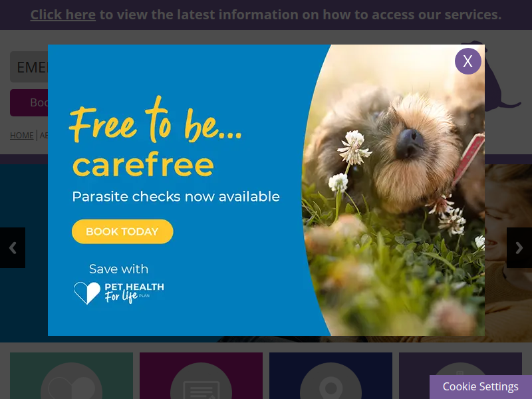The image size is (532, 399).
Task: Follow the 'Click here' link in top banner
Action: [x=63, y=15]
